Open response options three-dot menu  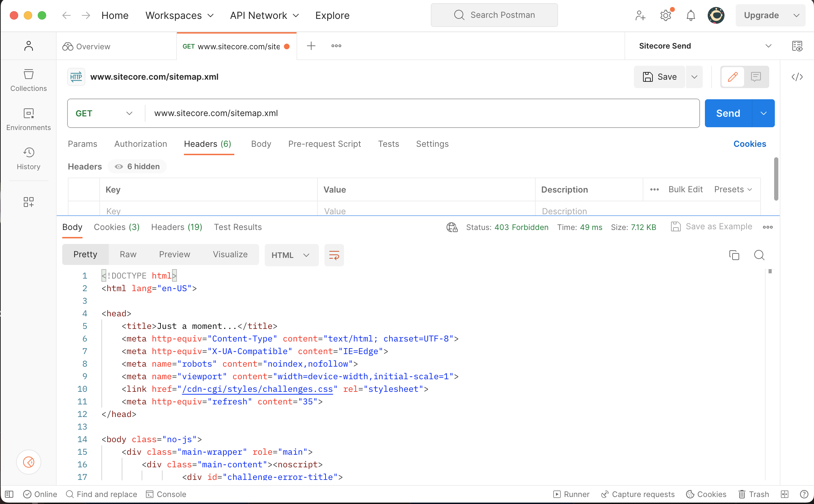click(768, 227)
